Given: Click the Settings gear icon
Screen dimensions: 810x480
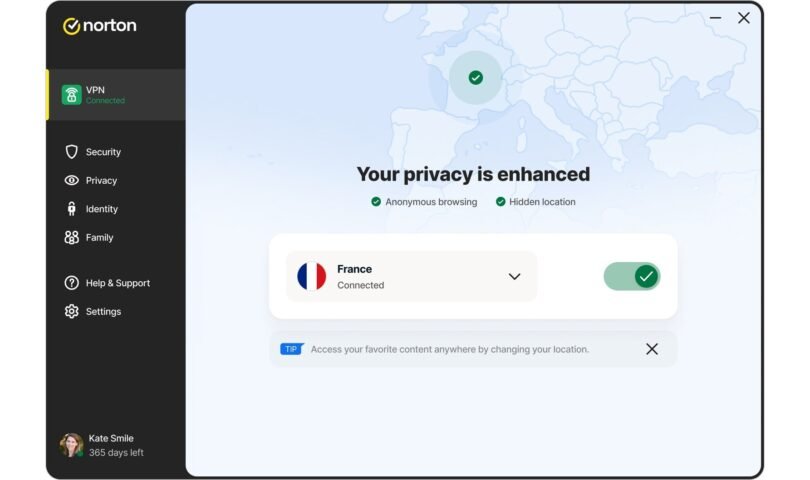Looking at the screenshot, I should click(71, 312).
